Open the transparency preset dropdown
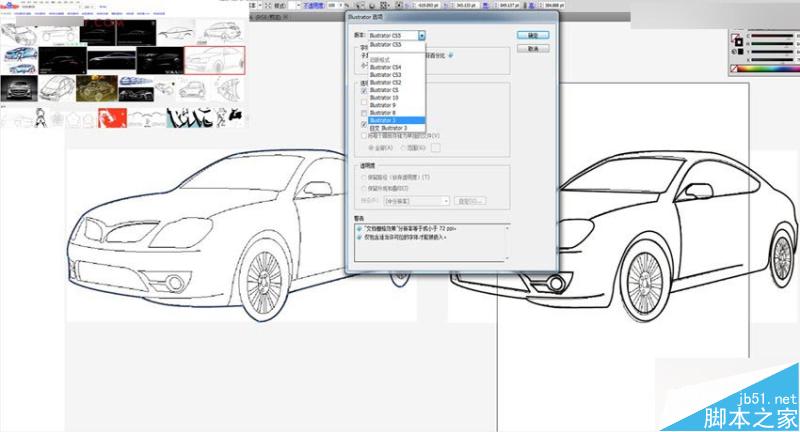800x432 pixels. tap(416, 201)
